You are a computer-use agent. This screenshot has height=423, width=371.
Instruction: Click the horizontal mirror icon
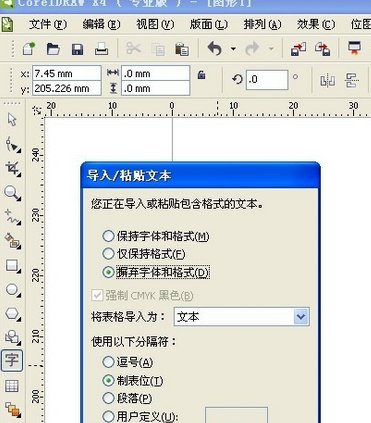pos(327,81)
